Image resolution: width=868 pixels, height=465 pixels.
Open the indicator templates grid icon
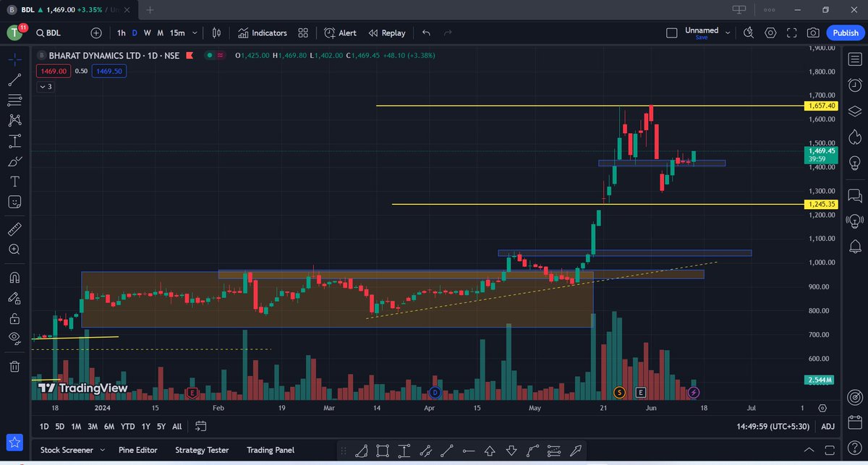pyautogui.click(x=303, y=33)
